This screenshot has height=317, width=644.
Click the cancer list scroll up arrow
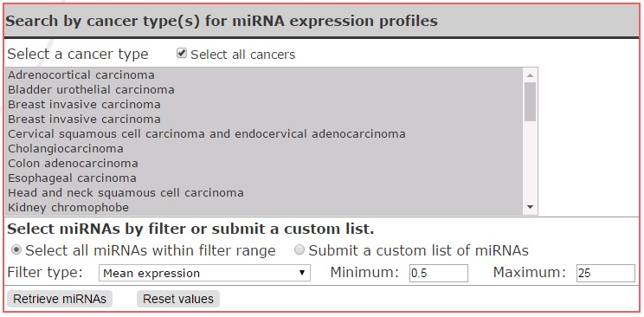(x=530, y=75)
